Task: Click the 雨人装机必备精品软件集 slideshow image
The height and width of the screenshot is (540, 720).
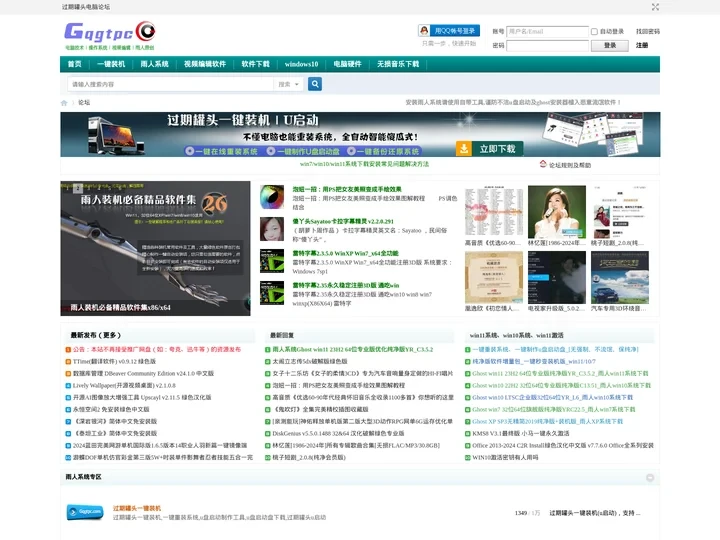Action: click(155, 248)
